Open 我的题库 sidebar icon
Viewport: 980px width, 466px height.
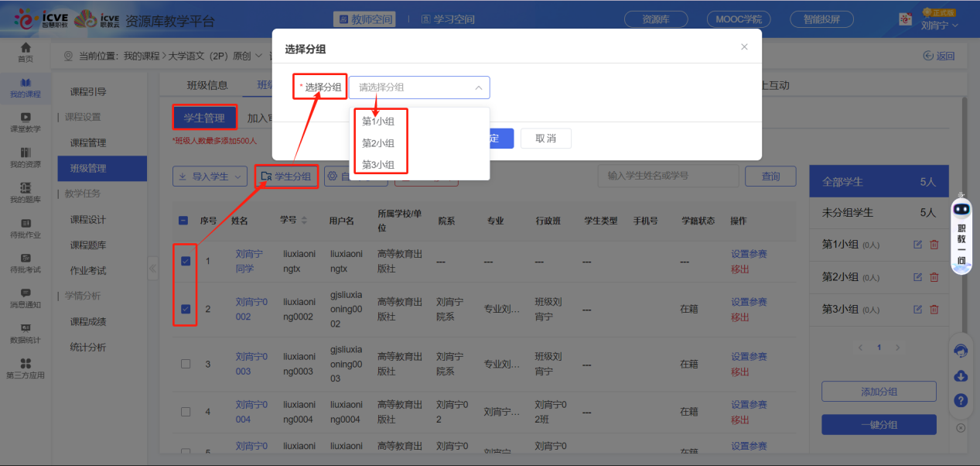(26, 192)
